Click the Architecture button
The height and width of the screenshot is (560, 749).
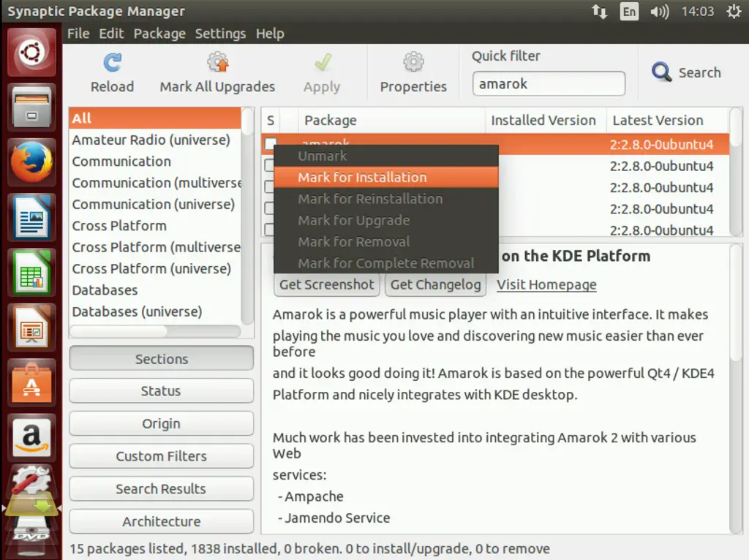[162, 521]
